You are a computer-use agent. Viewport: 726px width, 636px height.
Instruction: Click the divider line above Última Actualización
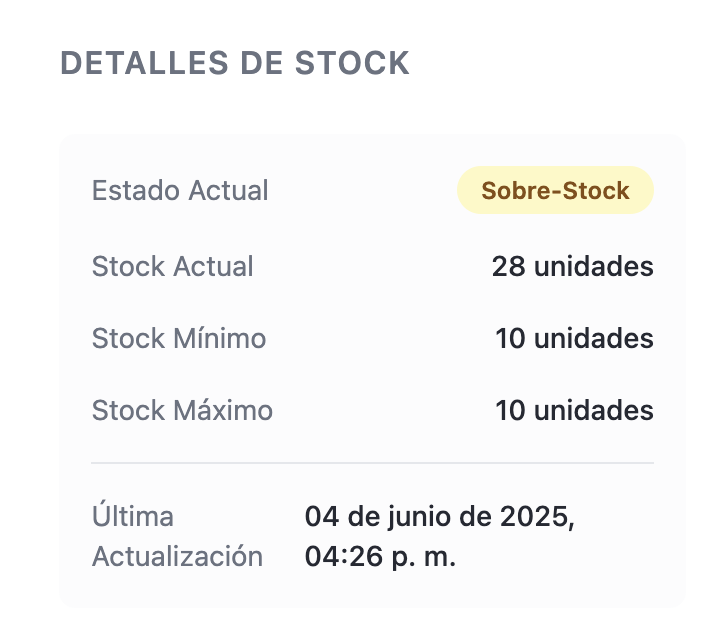tap(372, 463)
